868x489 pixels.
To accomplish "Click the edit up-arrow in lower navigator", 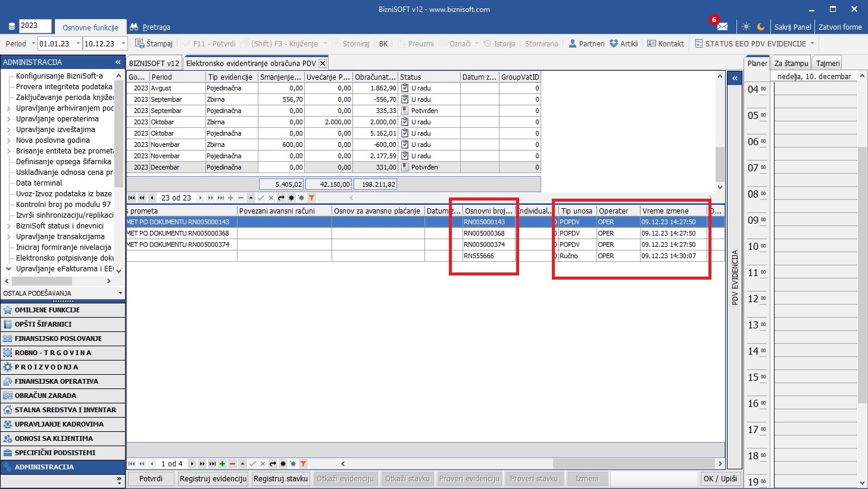I will pyautogui.click(x=242, y=464).
